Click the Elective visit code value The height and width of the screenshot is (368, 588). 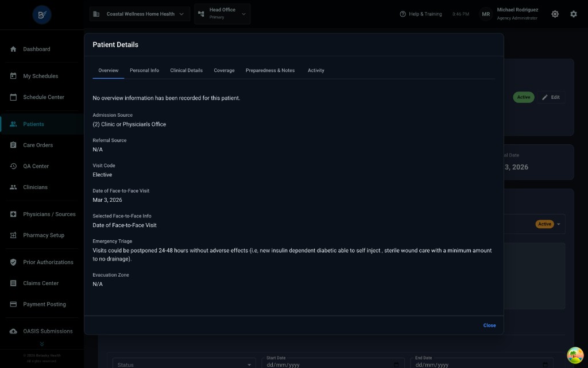click(x=102, y=175)
